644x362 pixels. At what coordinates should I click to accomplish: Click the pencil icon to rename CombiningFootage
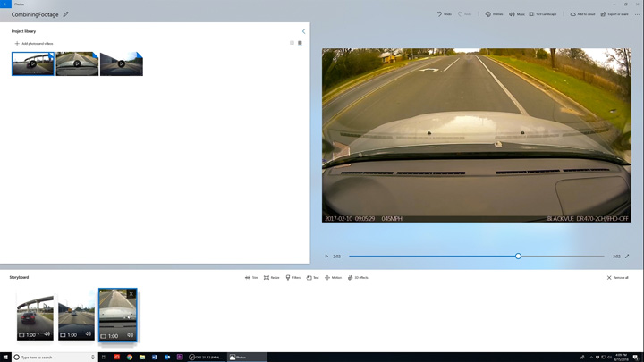pos(65,14)
